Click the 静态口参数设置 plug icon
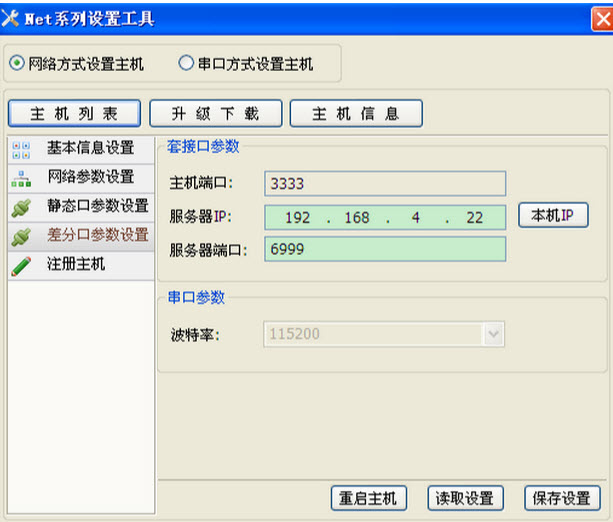The width and height of the screenshot is (613, 522). tap(21, 208)
